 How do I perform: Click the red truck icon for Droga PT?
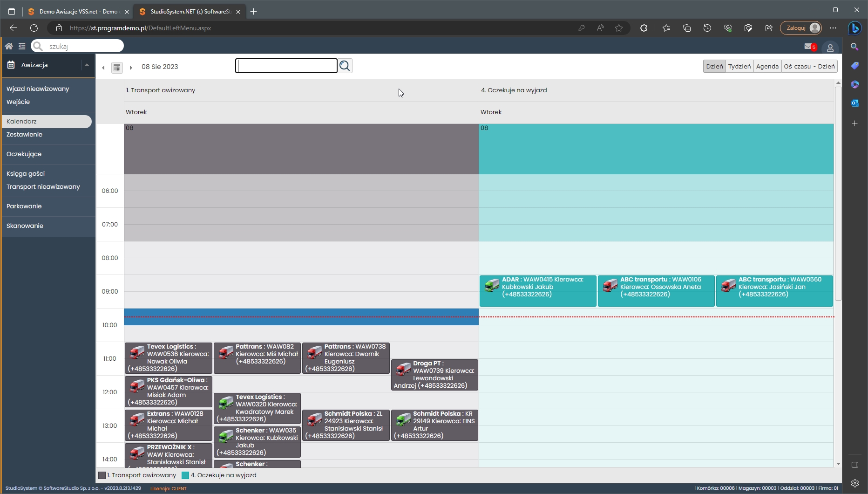pos(403,369)
